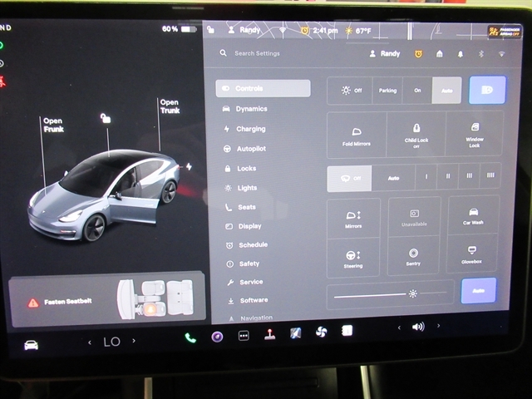Decrease temperature with left arrow beside LO
532x399 pixels.
90,342
